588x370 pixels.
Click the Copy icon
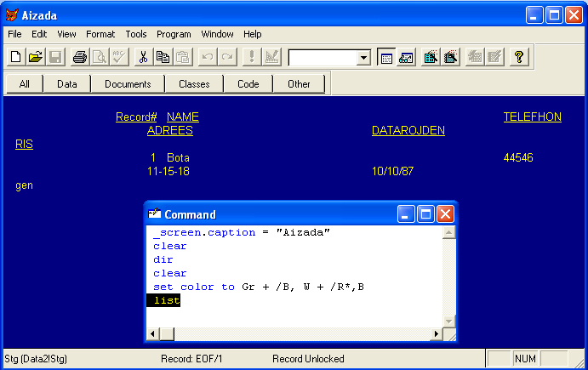tap(163, 57)
